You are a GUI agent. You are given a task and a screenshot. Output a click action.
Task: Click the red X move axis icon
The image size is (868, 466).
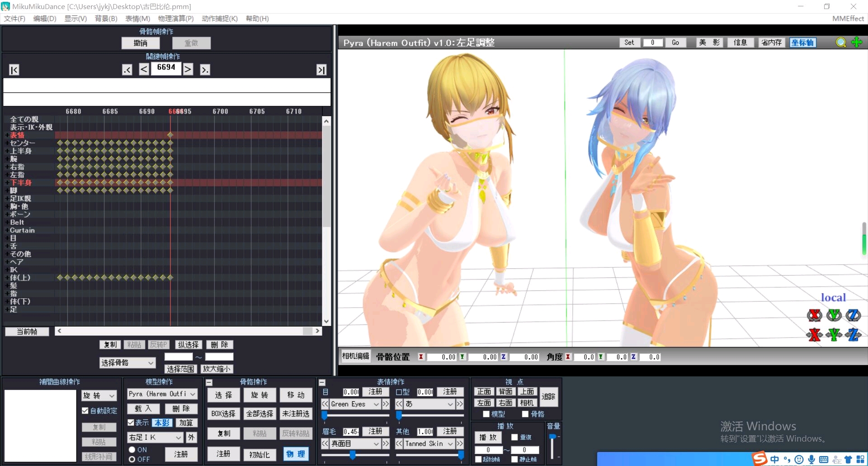pyautogui.click(x=815, y=335)
